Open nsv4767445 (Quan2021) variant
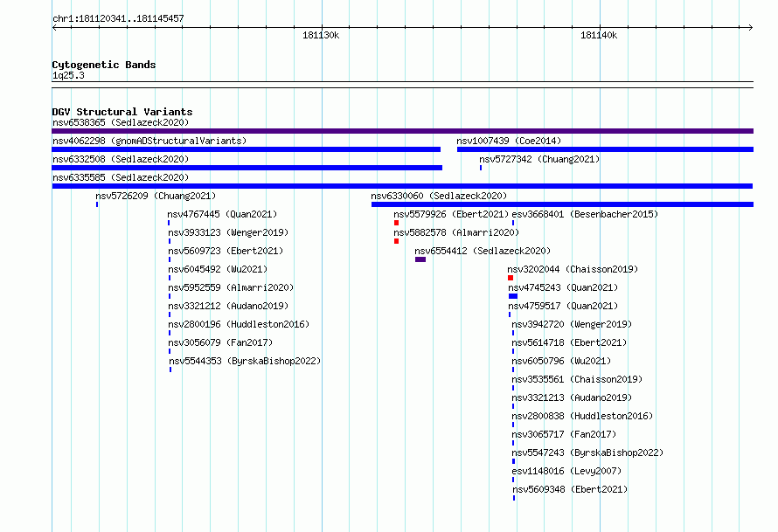 (x=222, y=214)
